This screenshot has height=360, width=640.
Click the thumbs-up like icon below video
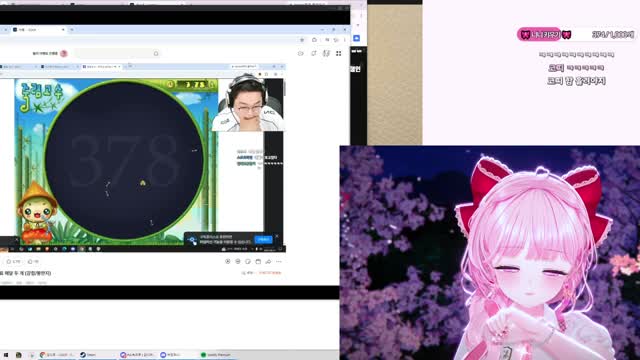pos(30,261)
